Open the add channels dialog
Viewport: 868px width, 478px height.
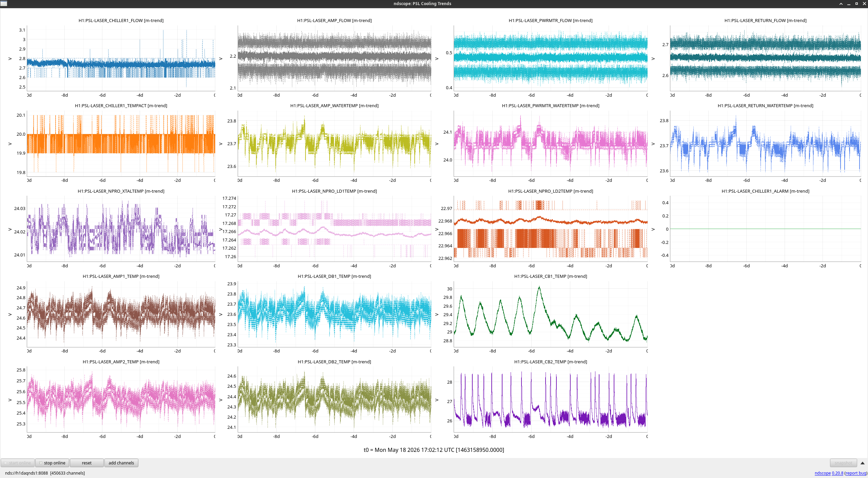(x=121, y=463)
